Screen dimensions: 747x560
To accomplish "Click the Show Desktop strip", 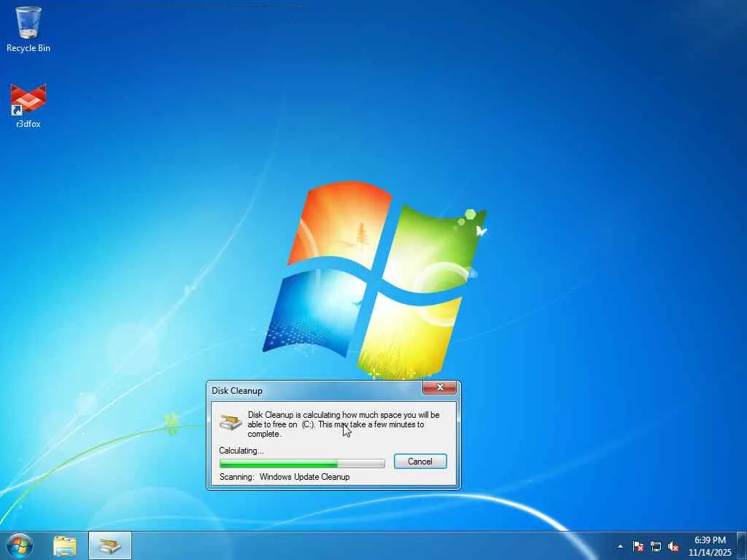I will (742, 545).
